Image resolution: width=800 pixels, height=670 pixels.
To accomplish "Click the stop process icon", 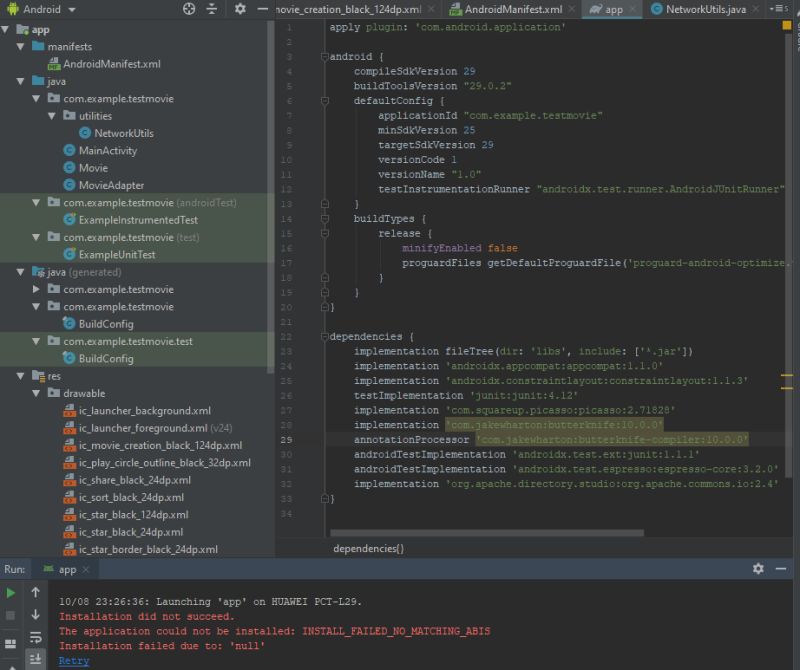I will pyautogui.click(x=11, y=616).
